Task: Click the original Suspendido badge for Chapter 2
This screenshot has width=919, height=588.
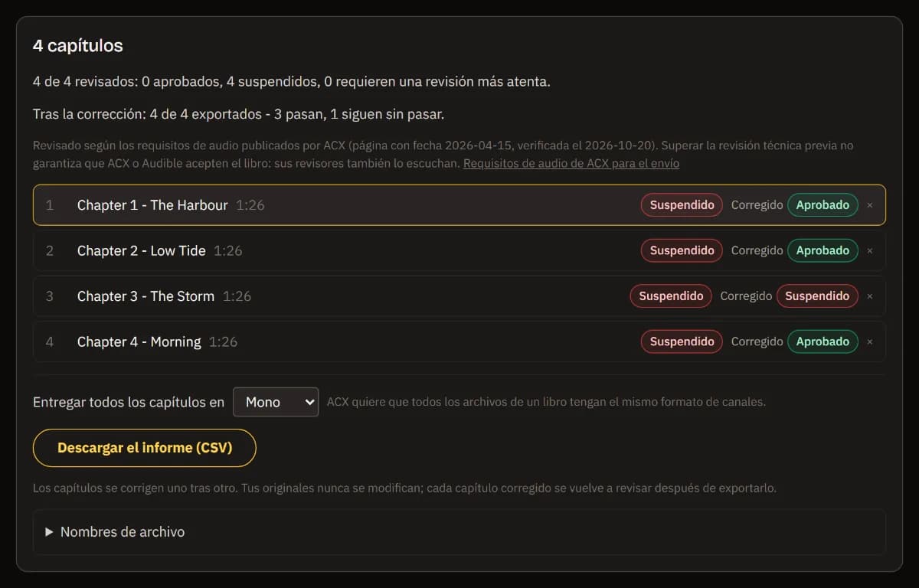Action: [x=682, y=250]
